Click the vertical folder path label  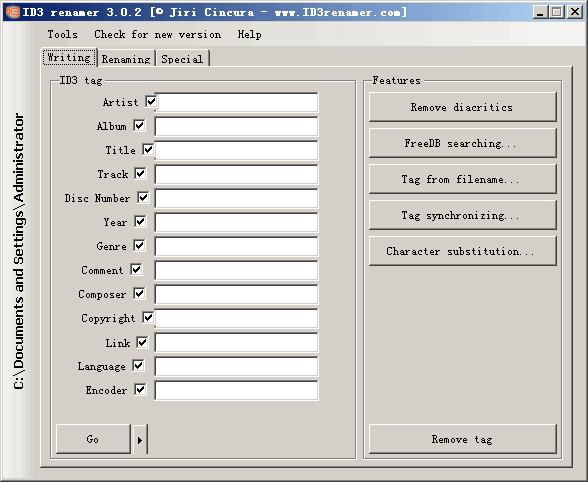tap(18, 251)
